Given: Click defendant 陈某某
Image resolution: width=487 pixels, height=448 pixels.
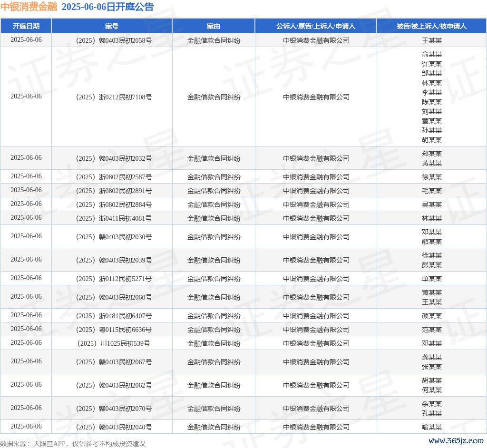Looking at the screenshot, I should (432, 102).
